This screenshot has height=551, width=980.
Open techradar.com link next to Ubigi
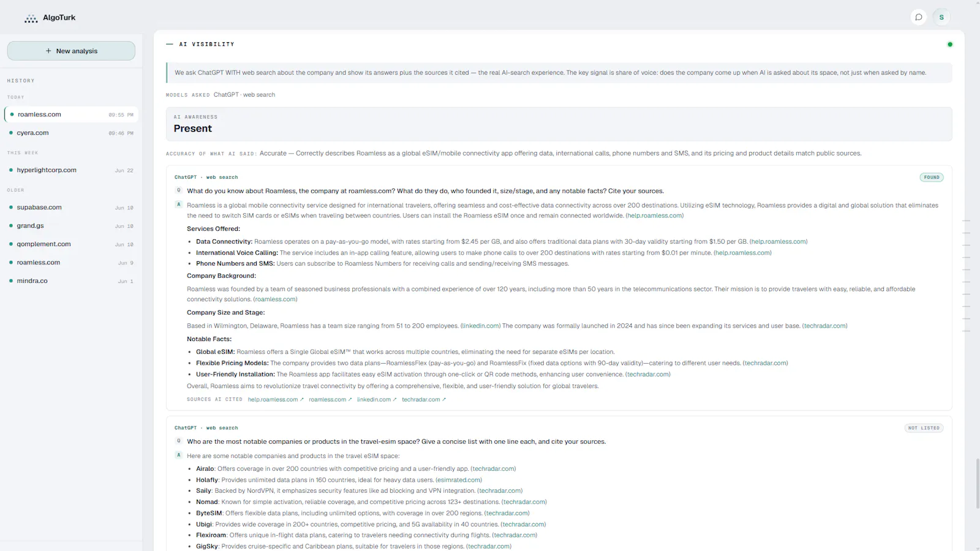pyautogui.click(x=523, y=525)
